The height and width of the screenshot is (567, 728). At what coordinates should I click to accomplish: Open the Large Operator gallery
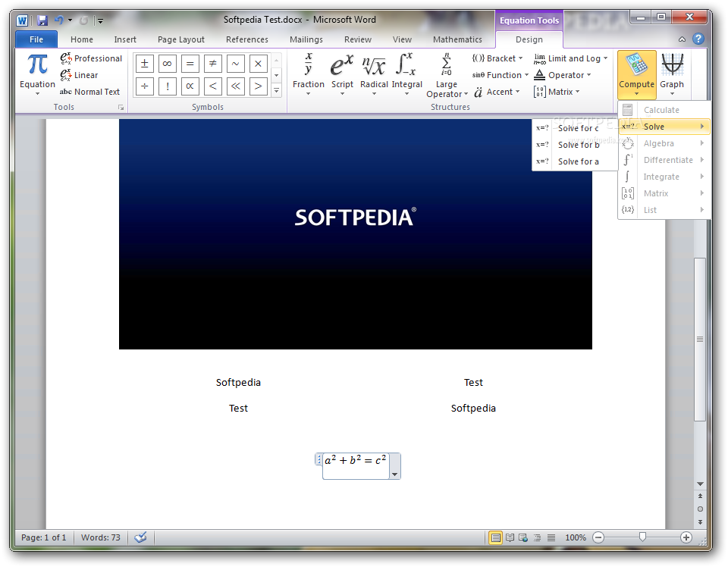coord(446,75)
